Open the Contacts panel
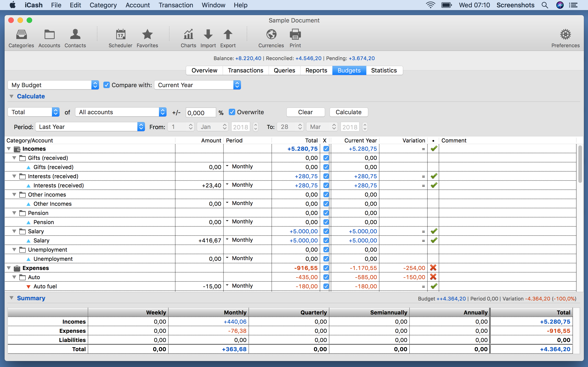This screenshot has width=588, height=367. pyautogui.click(x=75, y=38)
